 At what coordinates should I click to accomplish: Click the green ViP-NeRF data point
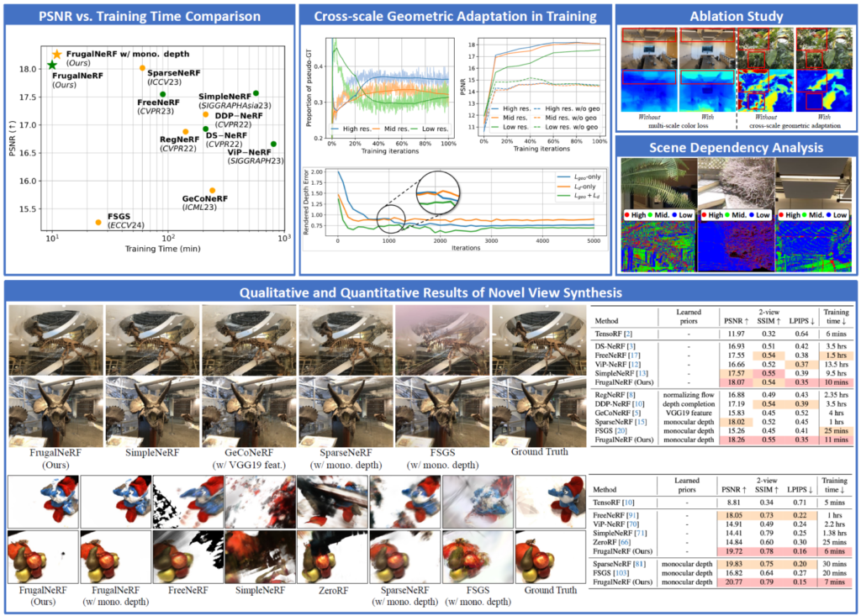(x=273, y=144)
